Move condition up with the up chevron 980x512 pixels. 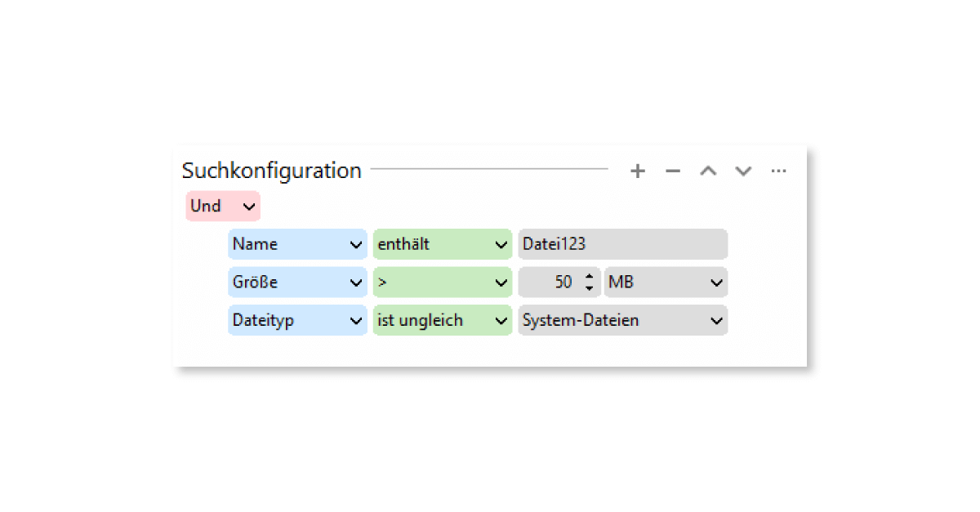click(x=708, y=171)
